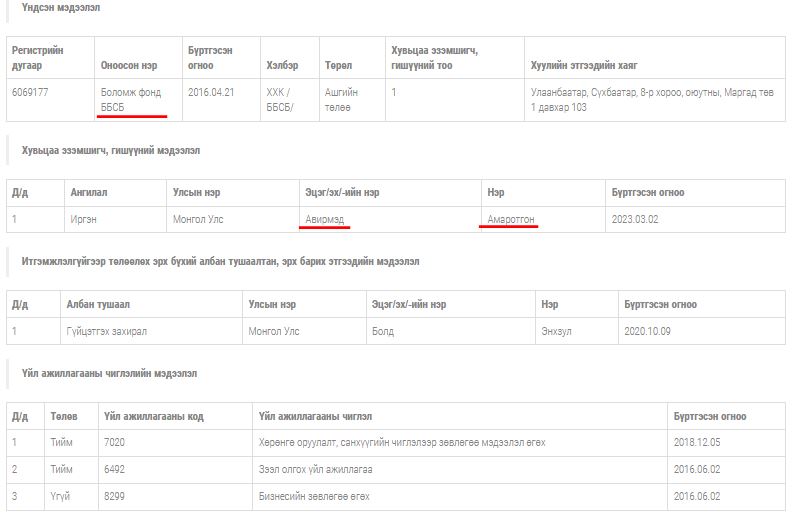Click activity code 7020
Image resolution: width=792 pixels, height=520 pixels.
click(114, 442)
